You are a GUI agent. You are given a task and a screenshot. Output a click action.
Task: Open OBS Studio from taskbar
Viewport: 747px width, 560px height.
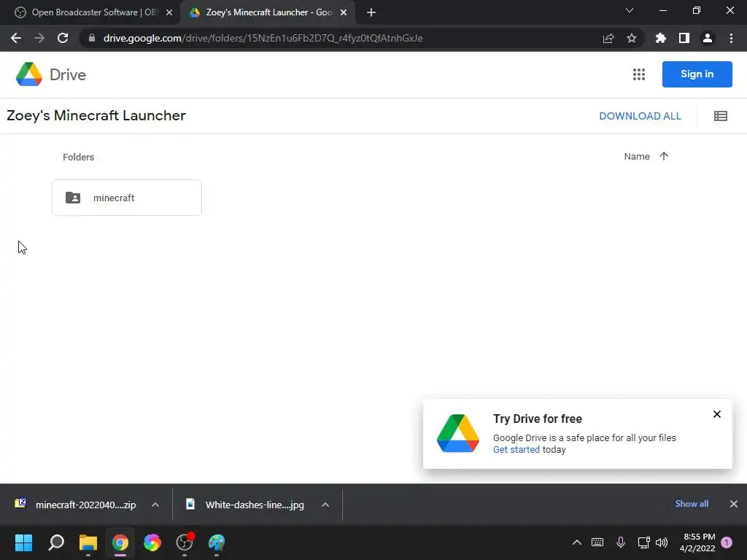[x=185, y=542]
